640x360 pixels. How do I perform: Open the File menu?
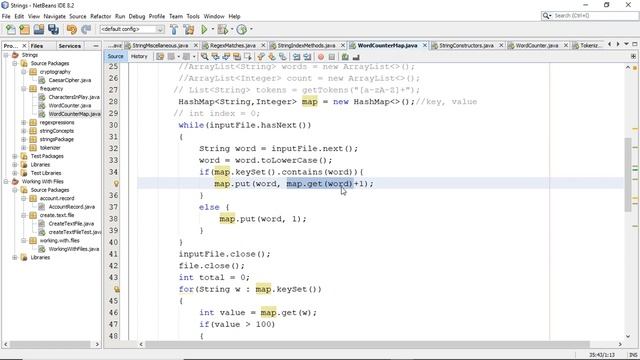click(6, 16)
